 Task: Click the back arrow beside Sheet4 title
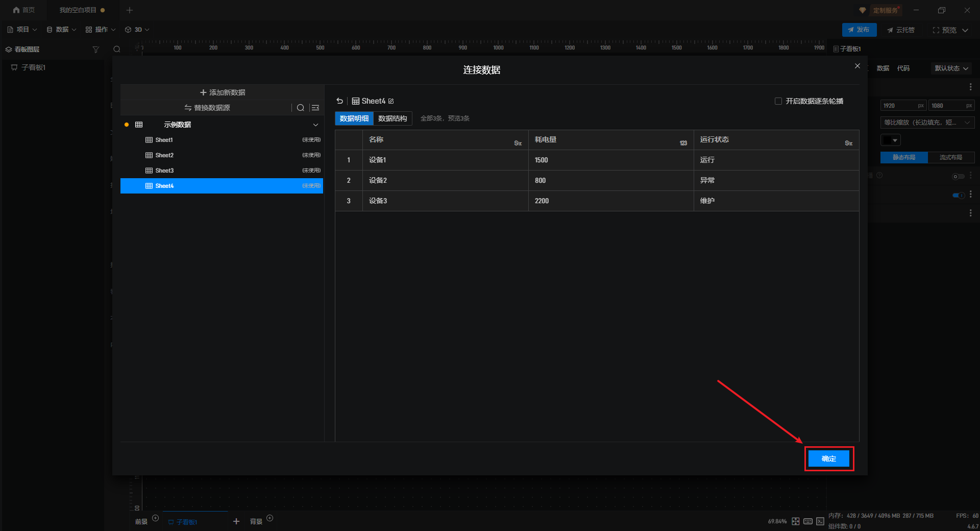click(x=340, y=101)
